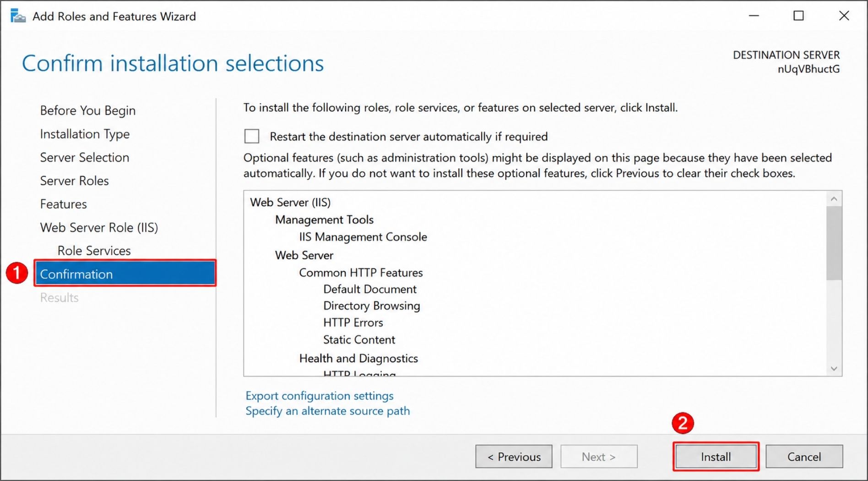Click the scroll up arrow of feature list
Image resolution: width=868 pixels, height=481 pixels.
834,199
